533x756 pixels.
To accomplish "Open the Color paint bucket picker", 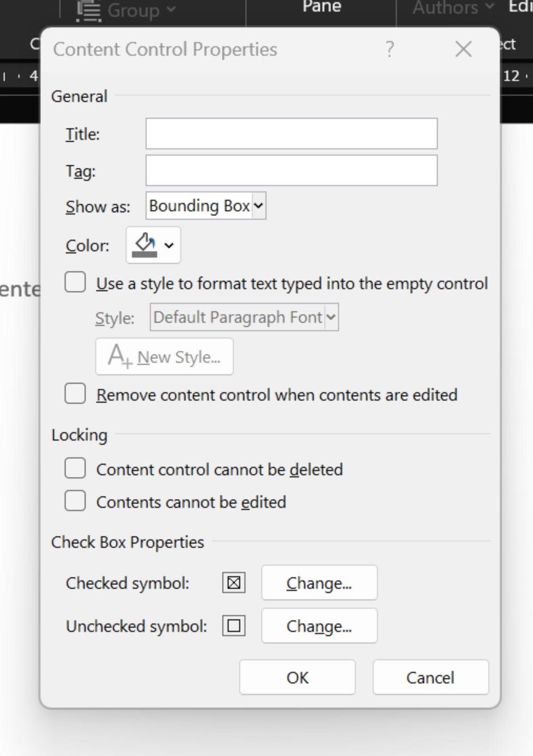I will tap(153, 245).
